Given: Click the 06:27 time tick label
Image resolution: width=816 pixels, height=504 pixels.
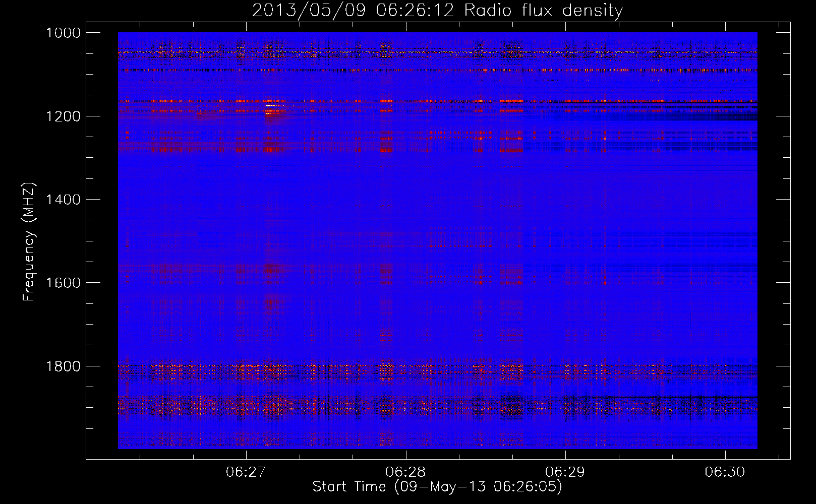Looking at the screenshot, I should tap(246, 472).
